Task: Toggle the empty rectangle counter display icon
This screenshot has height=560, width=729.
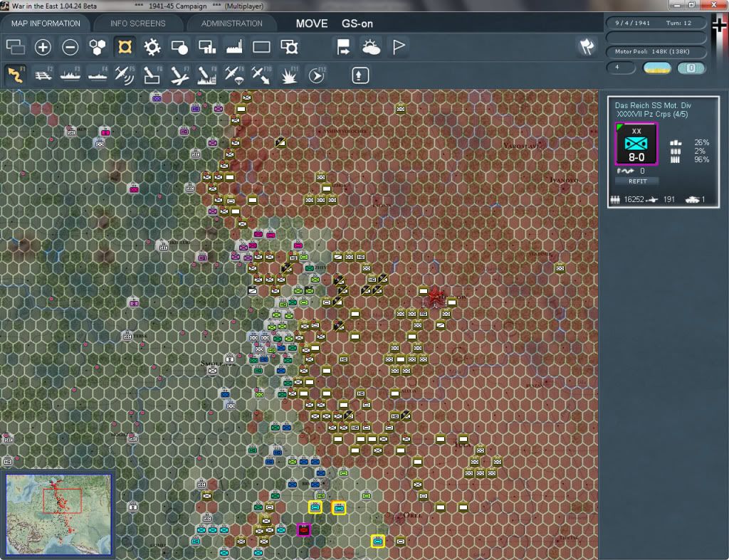Action: tap(261, 47)
